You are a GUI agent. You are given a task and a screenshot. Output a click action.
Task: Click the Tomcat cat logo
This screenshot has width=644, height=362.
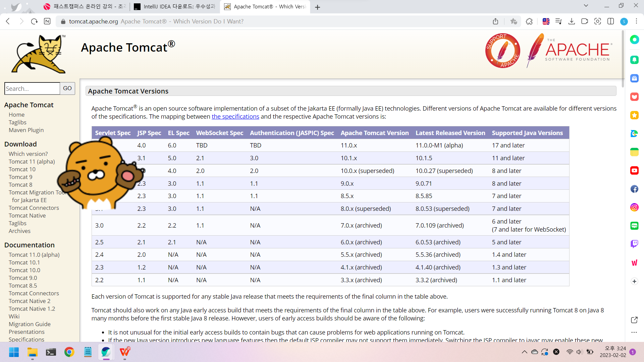[x=39, y=54]
